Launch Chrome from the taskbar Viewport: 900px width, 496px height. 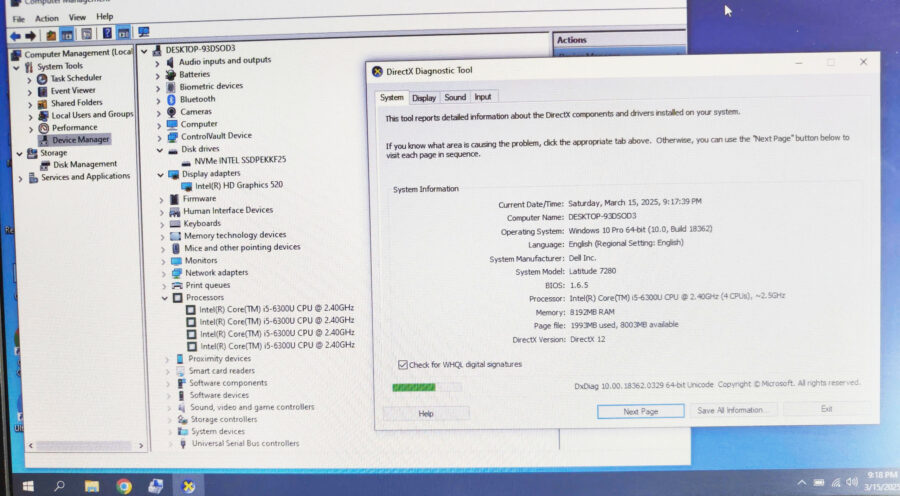pyautogui.click(x=124, y=487)
